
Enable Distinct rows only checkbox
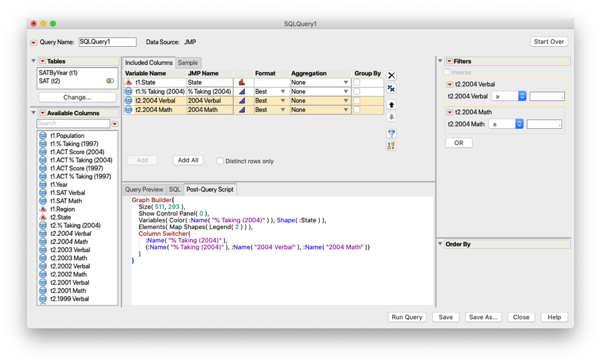pyautogui.click(x=220, y=161)
